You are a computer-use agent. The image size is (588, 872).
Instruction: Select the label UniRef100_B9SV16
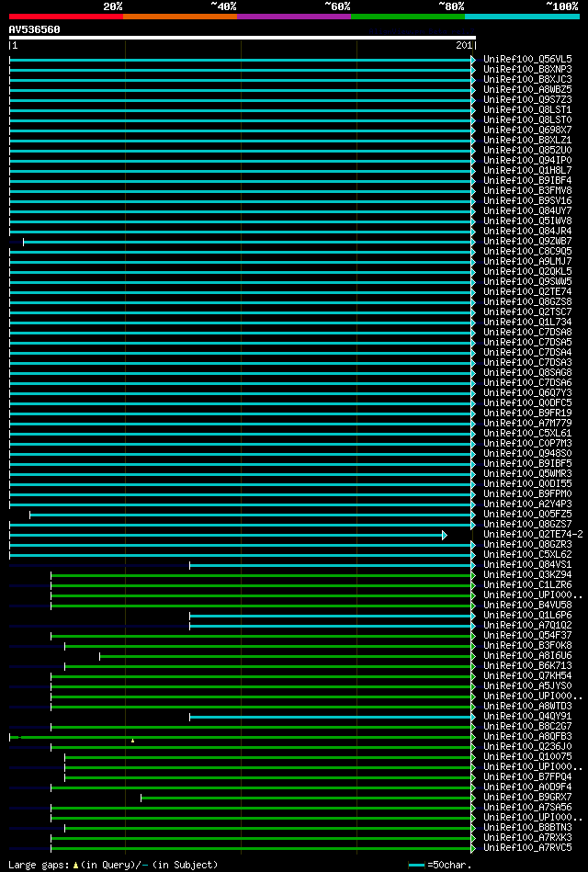[x=528, y=200]
